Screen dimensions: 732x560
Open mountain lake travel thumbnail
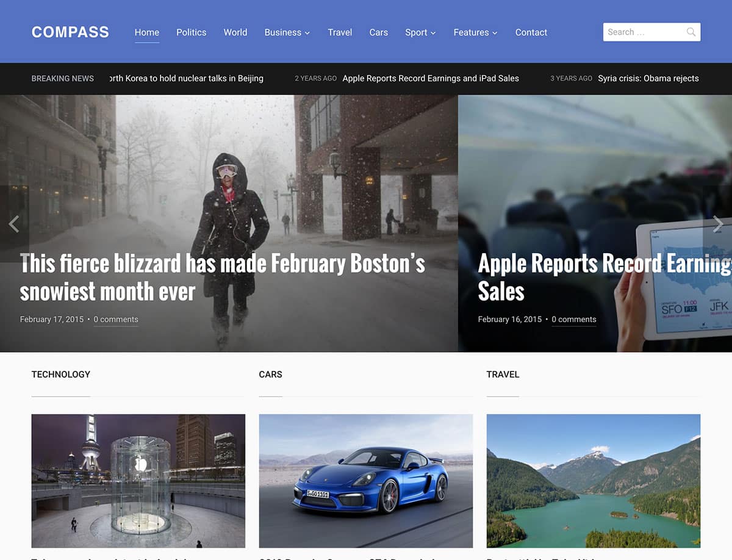[594, 481]
